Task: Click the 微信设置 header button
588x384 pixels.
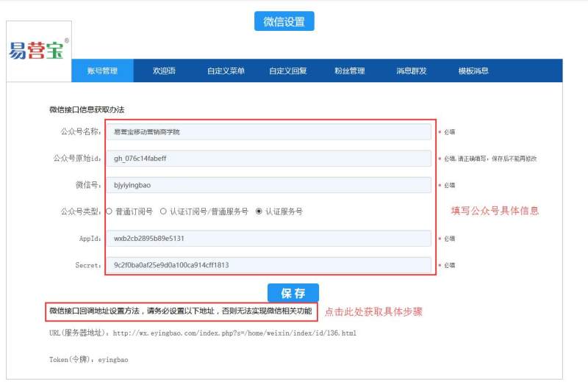Action: click(284, 21)
